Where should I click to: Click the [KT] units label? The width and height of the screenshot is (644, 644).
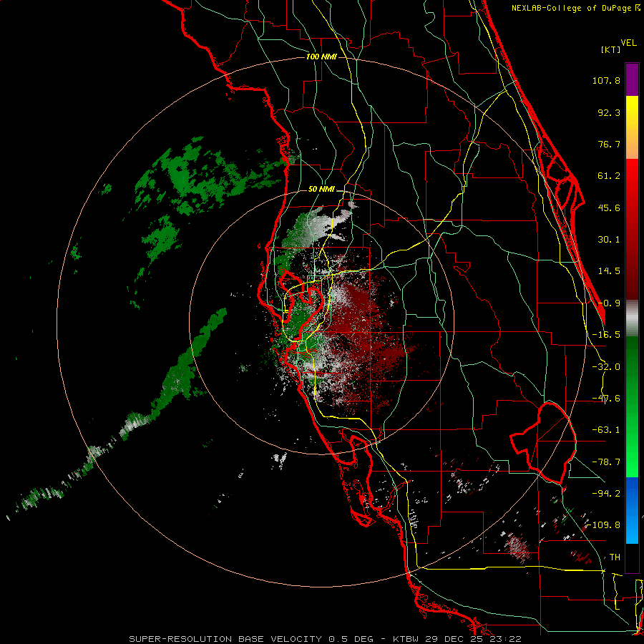coord(611,49)
